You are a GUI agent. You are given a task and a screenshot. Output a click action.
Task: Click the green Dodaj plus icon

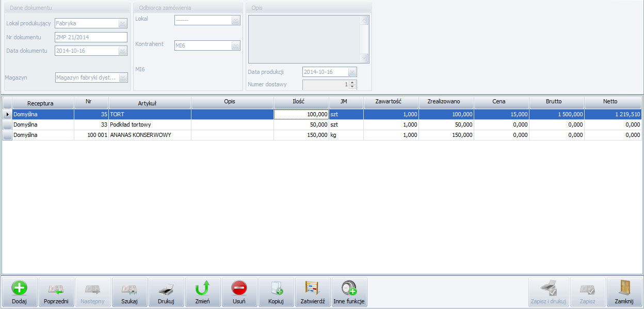pos(20,288)
